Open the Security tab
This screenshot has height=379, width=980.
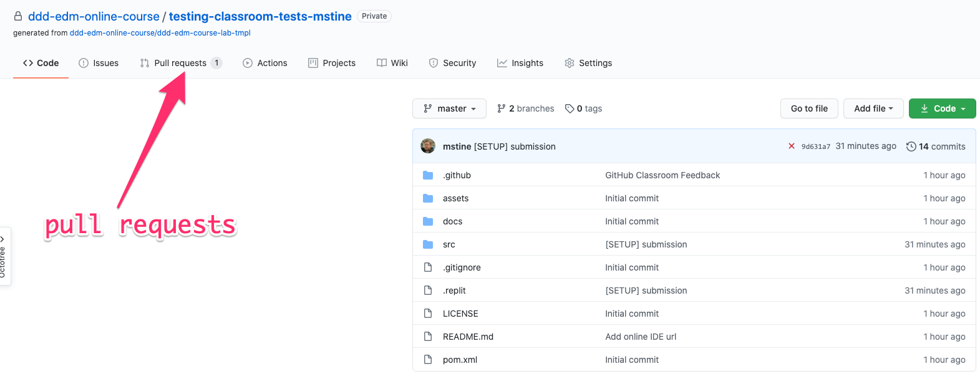coord(452,63)
